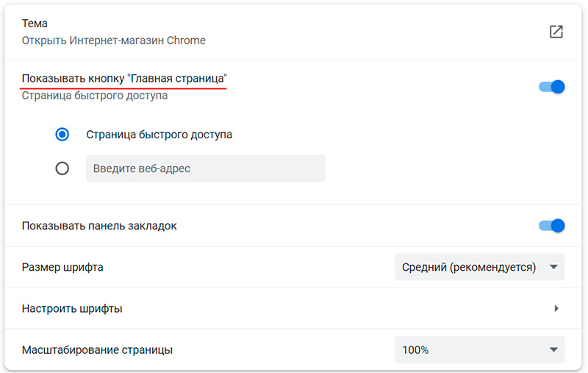Click the "Размер шрифта" row label
The height and width of the screenshot is (373, 588).
pos(62,267)
